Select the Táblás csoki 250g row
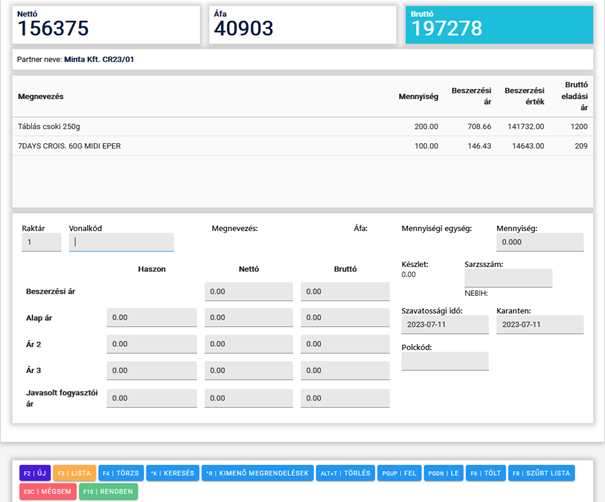 pyautogui.click(x=302, y=127)
